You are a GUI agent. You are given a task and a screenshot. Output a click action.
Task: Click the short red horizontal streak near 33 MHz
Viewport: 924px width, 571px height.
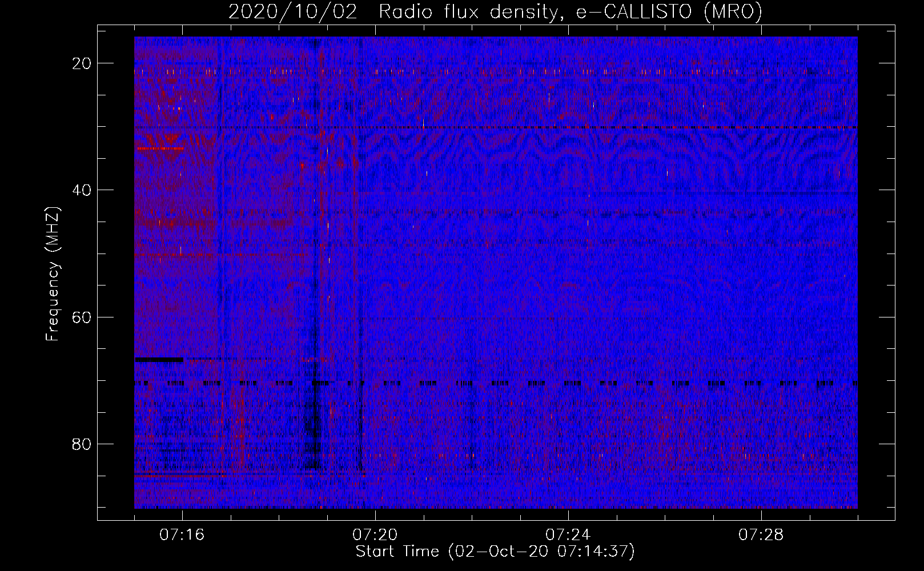160,148
